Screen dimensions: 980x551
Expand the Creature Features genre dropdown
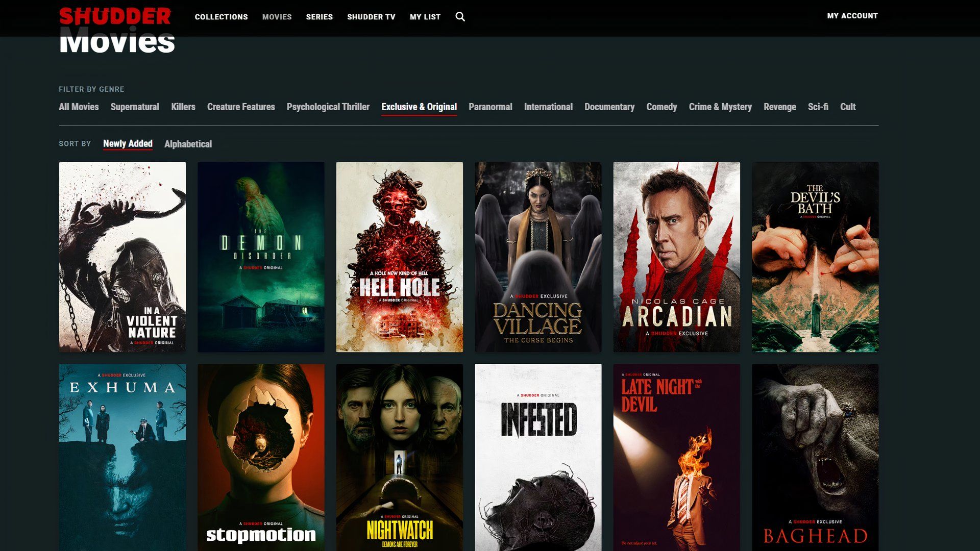click(240, 107)
